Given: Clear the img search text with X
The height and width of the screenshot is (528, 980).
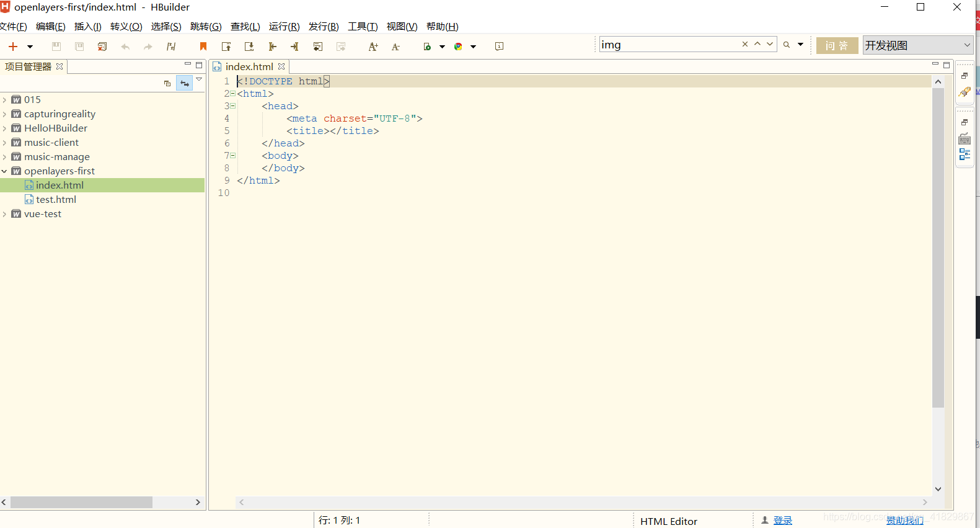Looking at the screenshot, I should (745, 44).
